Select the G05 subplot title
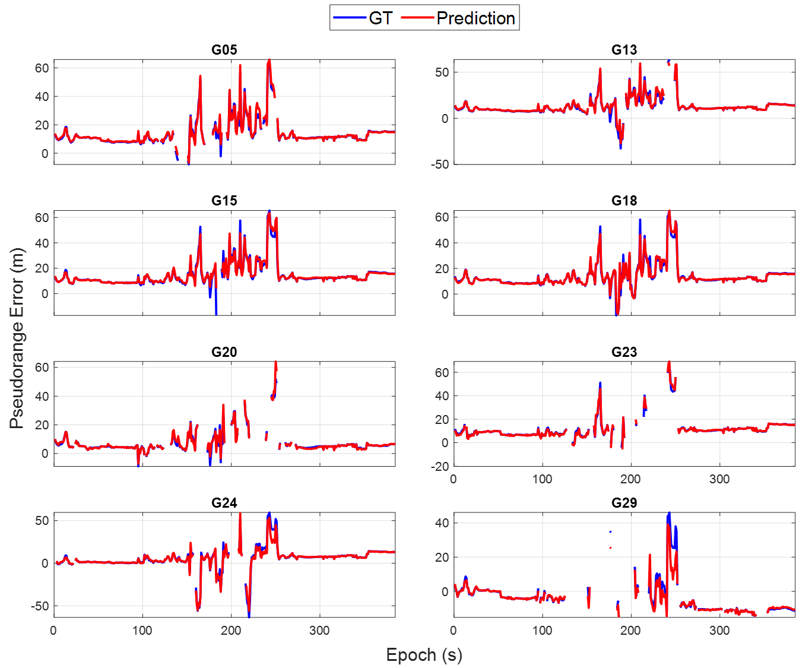 pos(224,50)
